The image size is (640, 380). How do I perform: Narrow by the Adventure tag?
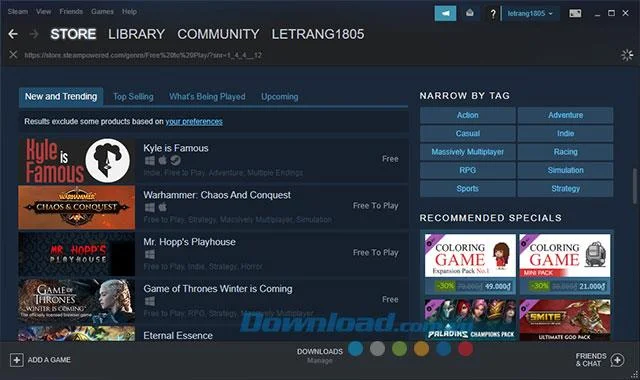tap(565, 115)
